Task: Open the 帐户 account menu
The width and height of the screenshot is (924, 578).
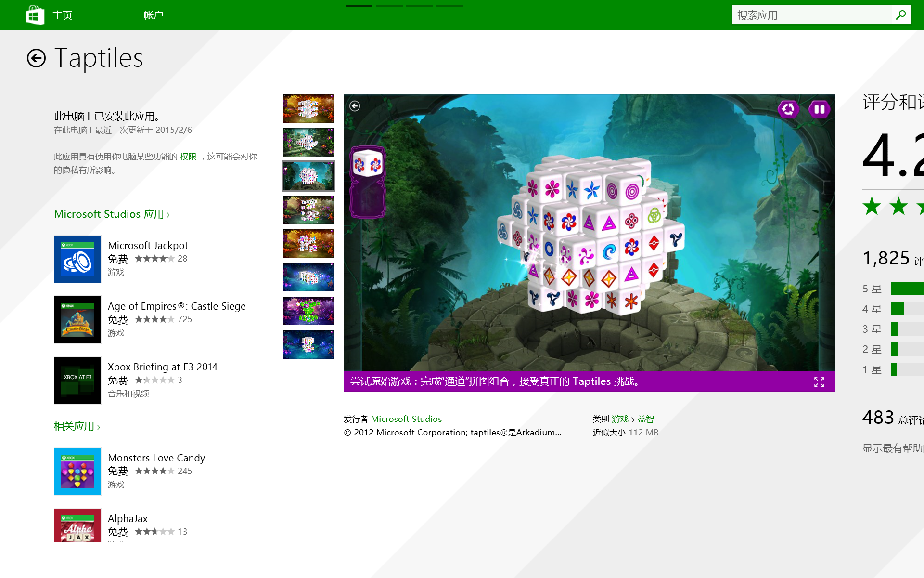Action: point(153,15)
